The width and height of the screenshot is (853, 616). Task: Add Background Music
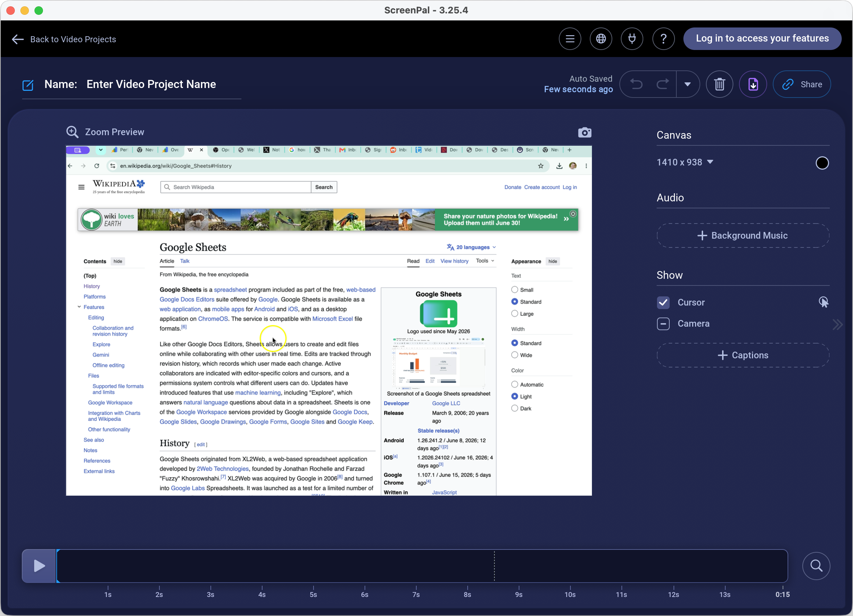click(743, 235)
